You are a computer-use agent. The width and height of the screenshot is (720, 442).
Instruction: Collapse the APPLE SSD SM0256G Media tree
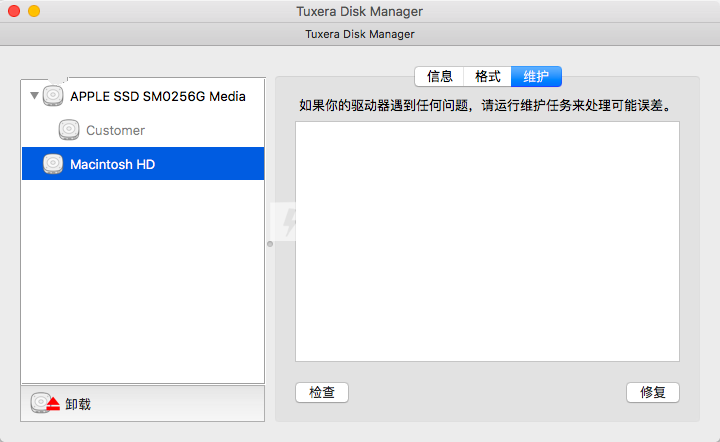(x=34, y=95)
